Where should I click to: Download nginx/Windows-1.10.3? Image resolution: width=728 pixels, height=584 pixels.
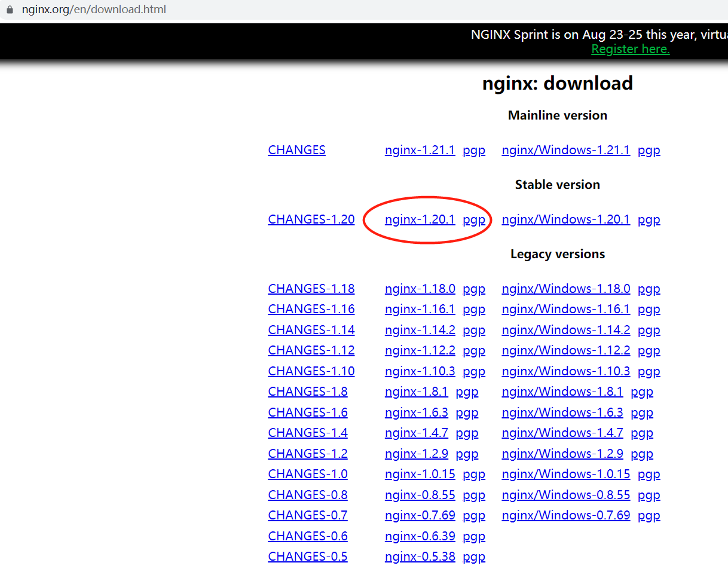click(x=566, y=371)
